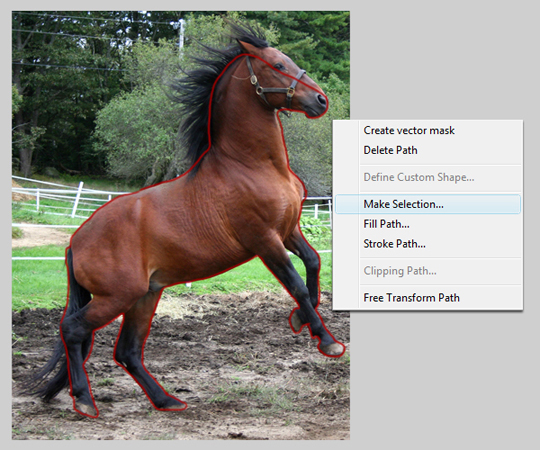The height and width of the screenshot is (450, 540).
Task: Click the rear left hoof on the dirt
Action: pyautogui.click(x=85, y=408)
